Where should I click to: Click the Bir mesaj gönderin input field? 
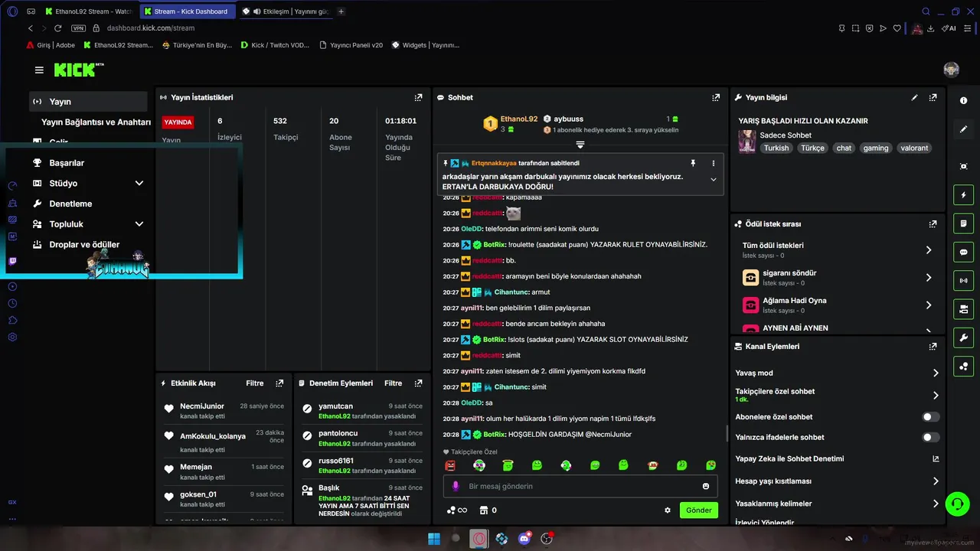tap(580, 486)
